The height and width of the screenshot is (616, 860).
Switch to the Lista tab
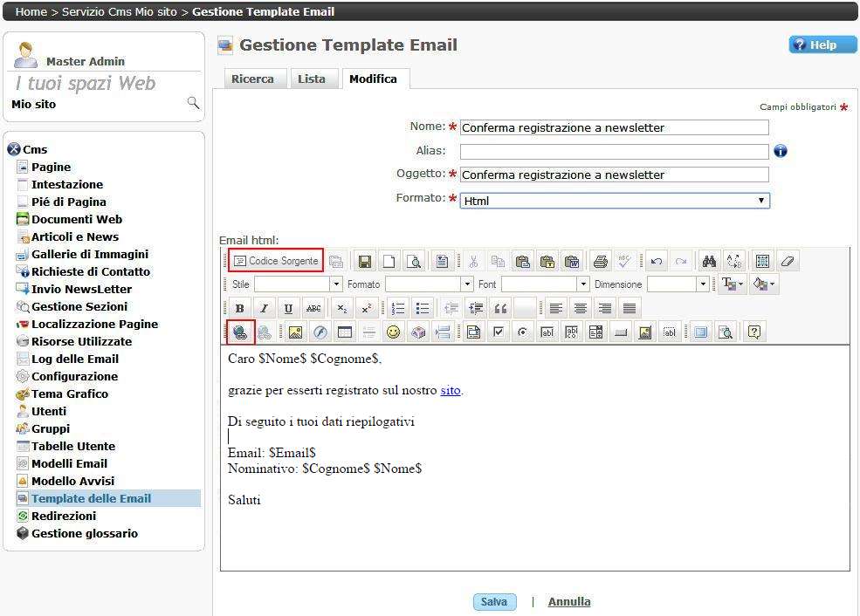[312, 79]
